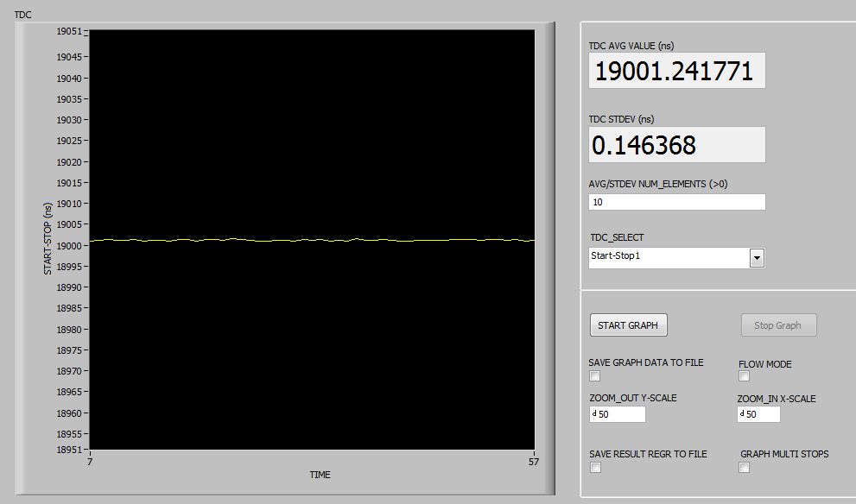Image resolution: width=856 pixels, height=504 pixels.
Task: Click AVG/STDEV NUM_ELEMENTS input field
Action: tap(677, 202)
